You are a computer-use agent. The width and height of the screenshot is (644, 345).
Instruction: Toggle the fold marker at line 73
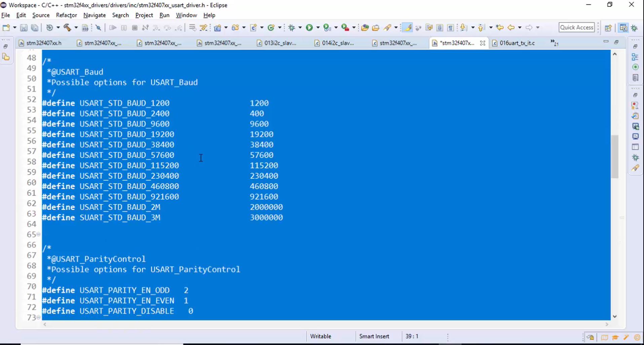[38, 317]
